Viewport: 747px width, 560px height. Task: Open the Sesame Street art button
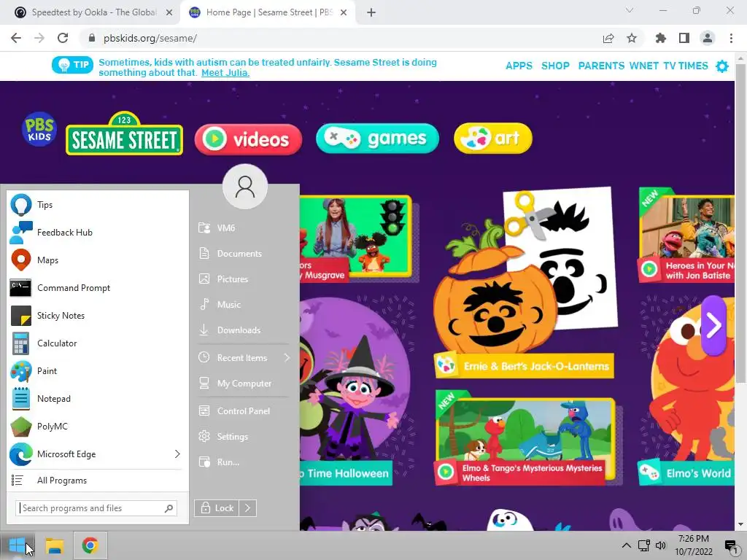493,139
